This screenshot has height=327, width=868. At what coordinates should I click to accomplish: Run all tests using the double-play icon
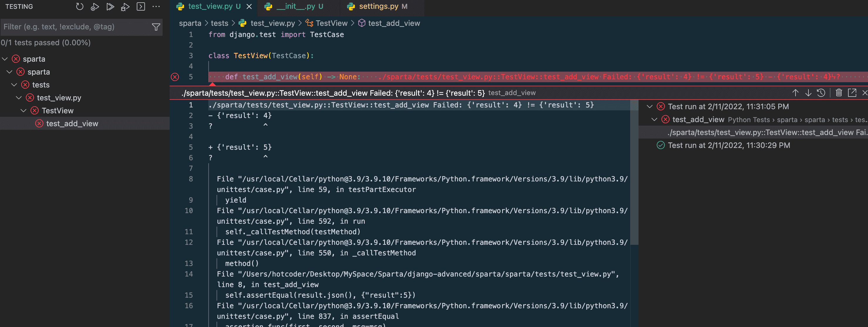(111, 6)
